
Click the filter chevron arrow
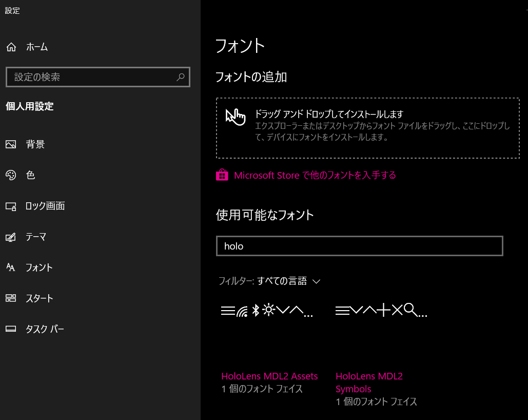pos(316,281)
